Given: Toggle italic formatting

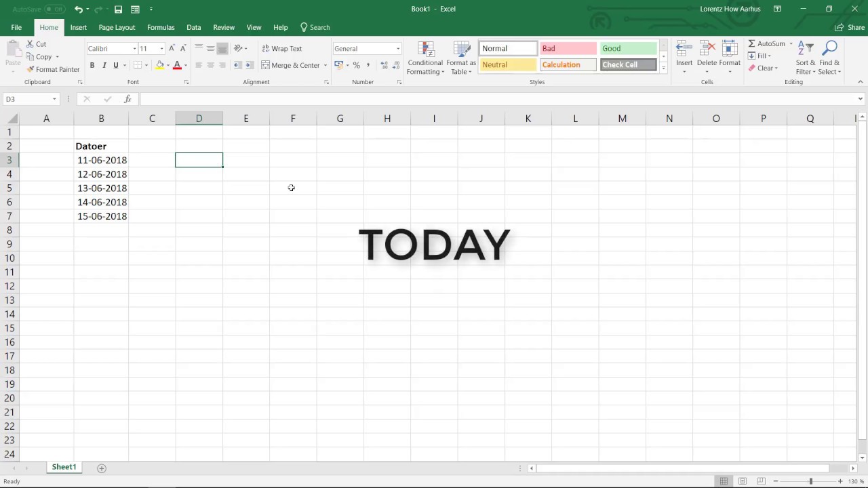Looking at the screenshot, I should point(104,66).
